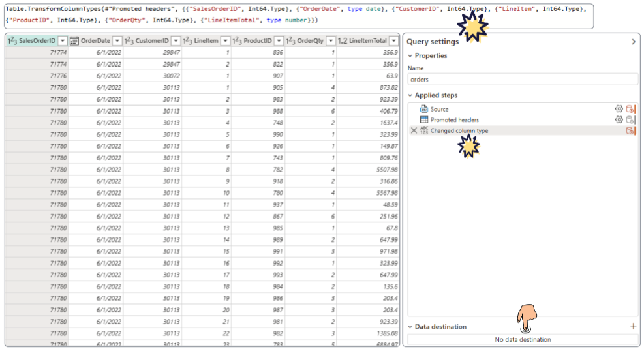
Task: Collapse the Applied steps section
Action: (x=410, y=95)
